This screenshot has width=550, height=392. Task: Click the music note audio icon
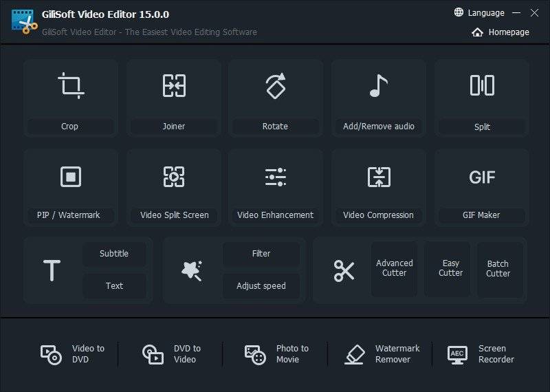point(379,86)
